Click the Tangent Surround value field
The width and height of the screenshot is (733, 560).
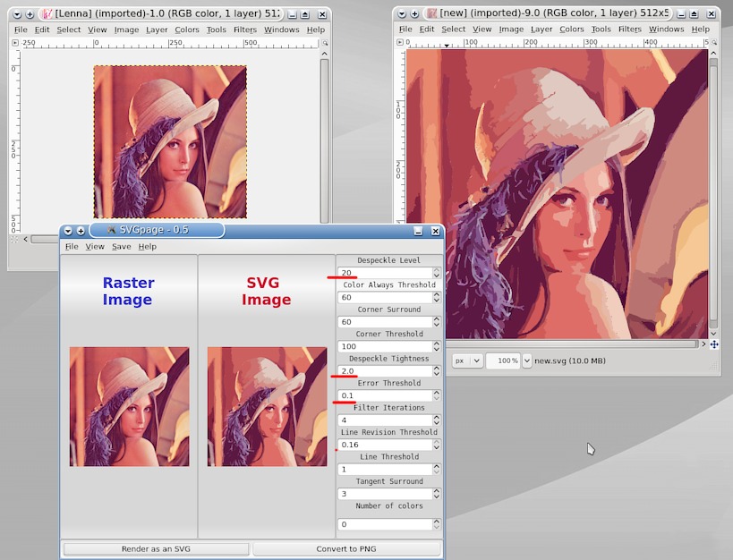click(385, 494)
